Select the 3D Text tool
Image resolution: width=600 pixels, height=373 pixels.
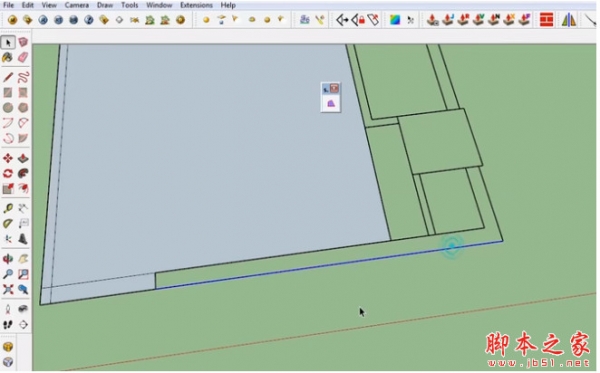(x=23, y=239)
